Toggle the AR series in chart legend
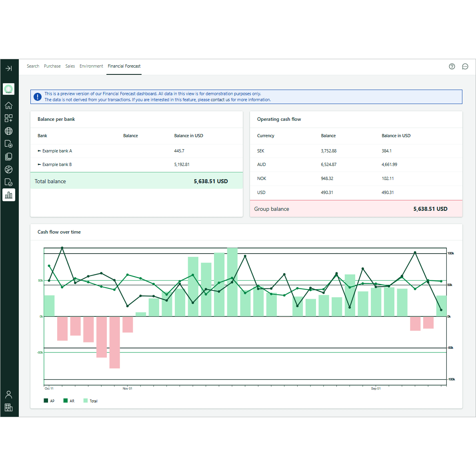 [x=69, y=401]
